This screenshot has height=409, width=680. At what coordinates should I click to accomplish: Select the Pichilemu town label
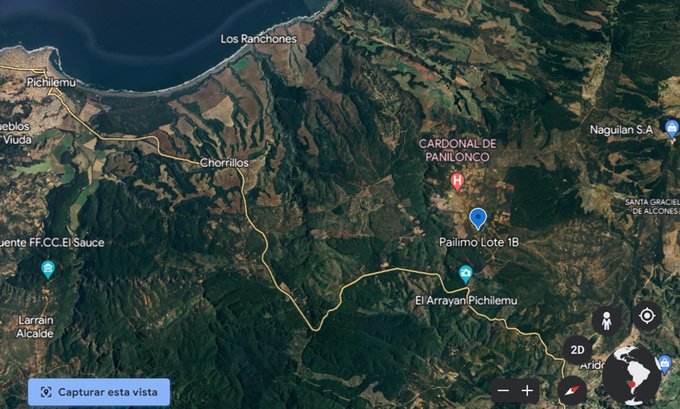pyautogui.click(x=51, y=82)
